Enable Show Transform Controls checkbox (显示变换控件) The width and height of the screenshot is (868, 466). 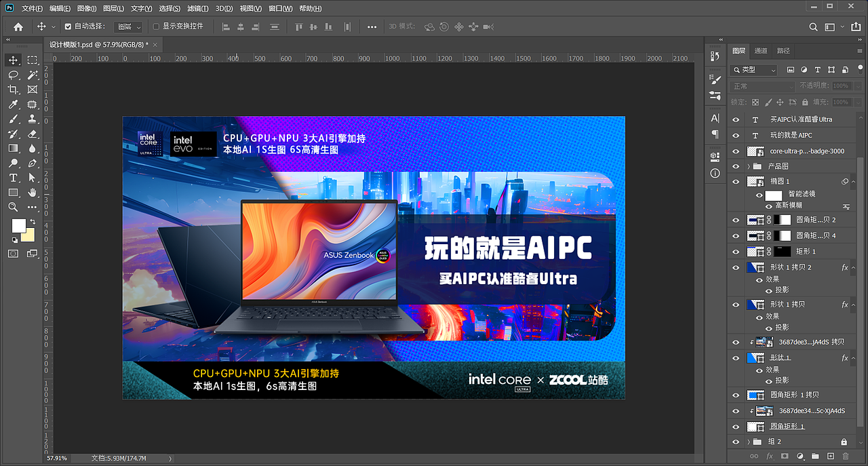[x=156, y=26]
